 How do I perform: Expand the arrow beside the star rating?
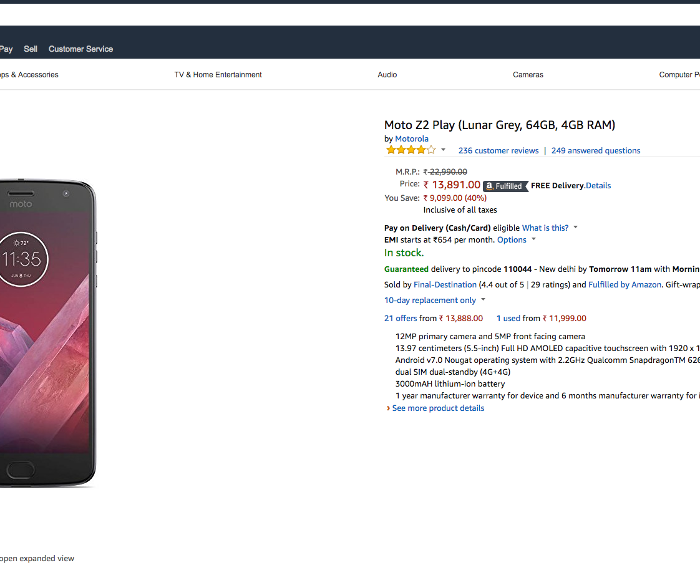click(443, 150)
